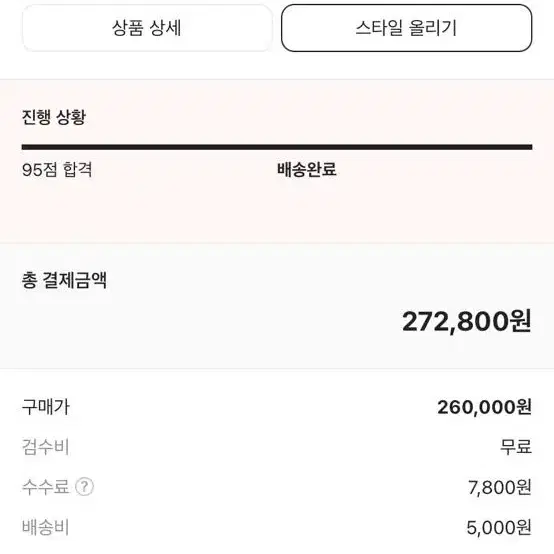Select the 구매가 row label
554x554 pixels.
click(x=46, y=407)
